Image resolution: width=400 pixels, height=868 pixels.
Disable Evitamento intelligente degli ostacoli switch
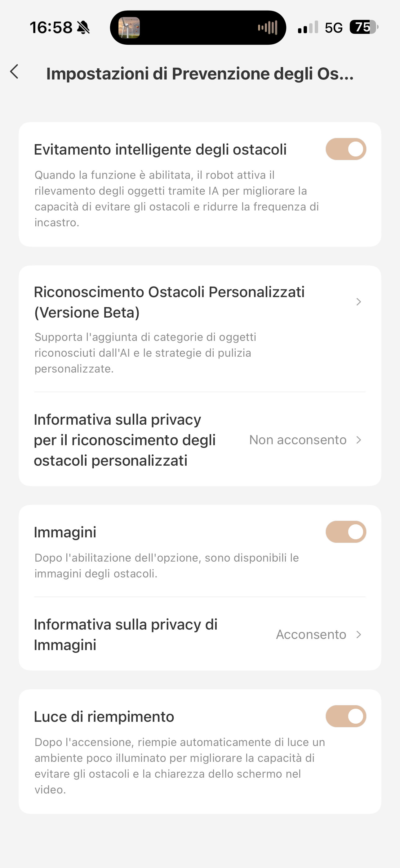point(346,149)
